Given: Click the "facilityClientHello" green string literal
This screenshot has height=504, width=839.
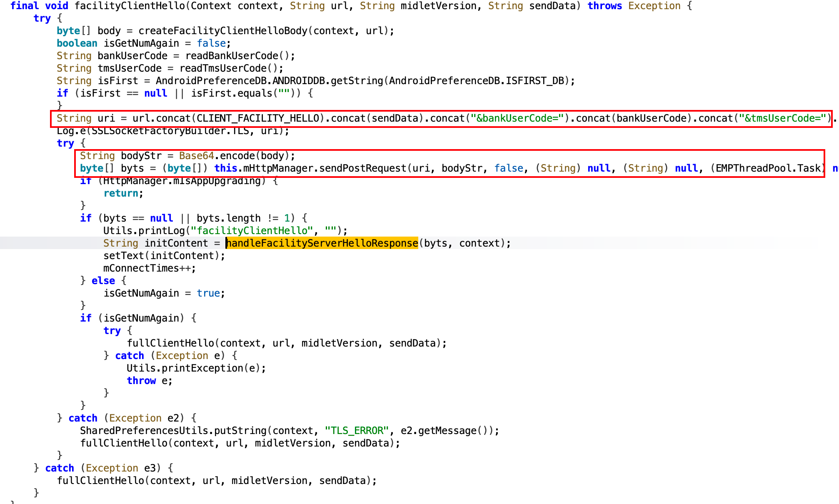Looking at the screenshot, I should click(252, 231).
